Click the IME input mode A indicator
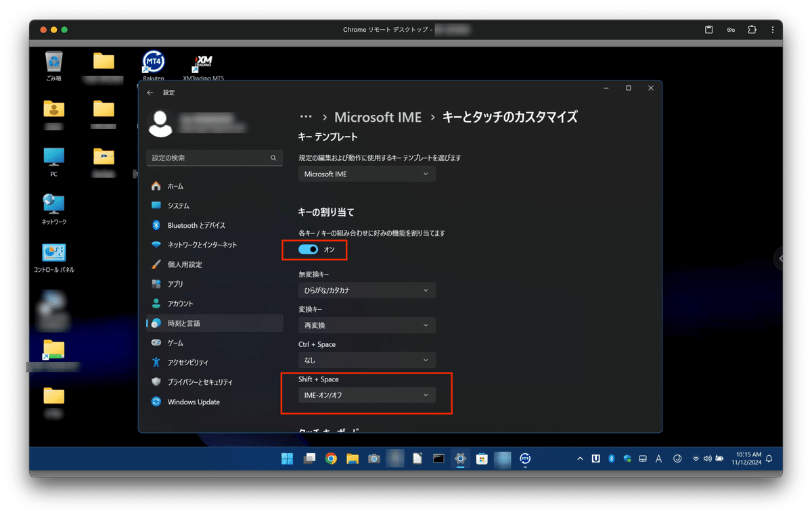The height and width of the screenshot is (516, 812). (x=658, y=459)
